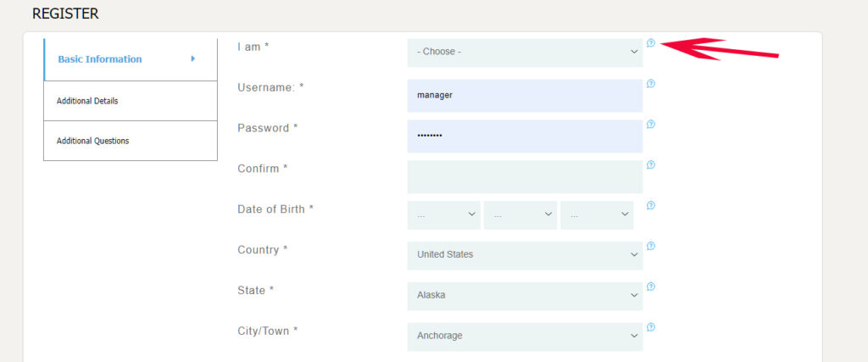Click the help icon next to City/Town dropdown
Screen dimensions: 868x362
651,327
